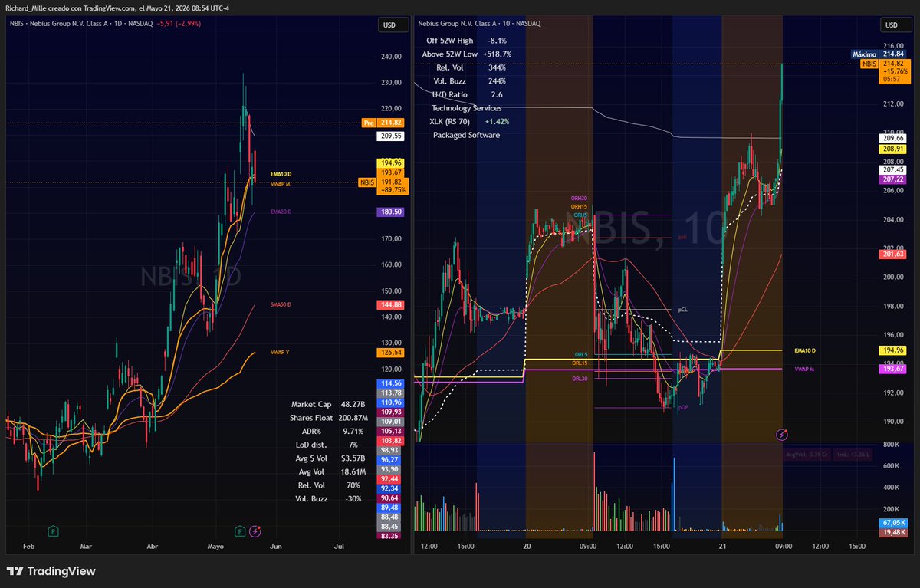This screenshot has width=920, height=588.
Task: Click the VWAP Y indicator label
Action: [281, 353]
